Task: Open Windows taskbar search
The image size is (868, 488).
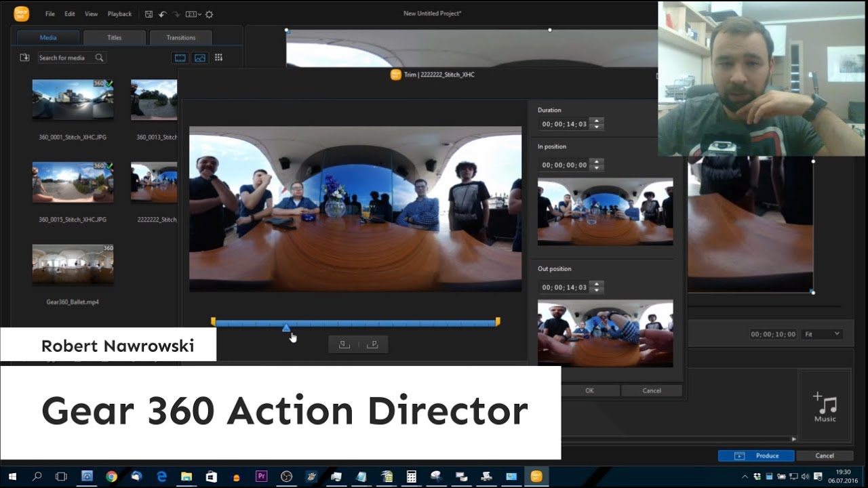Action: click(37, 476)
